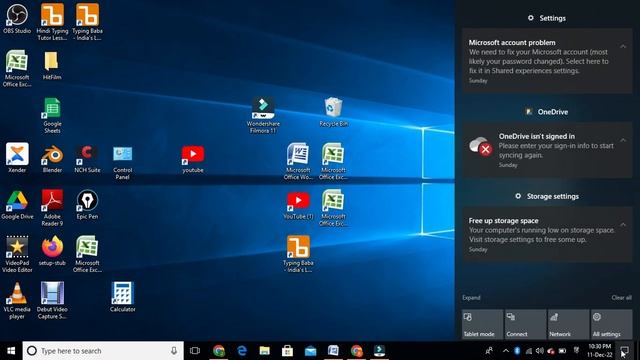Select the 'YouTube (1)' desktop shortcut
This screenshot has width=640, height=360.
tap(298, 205)
